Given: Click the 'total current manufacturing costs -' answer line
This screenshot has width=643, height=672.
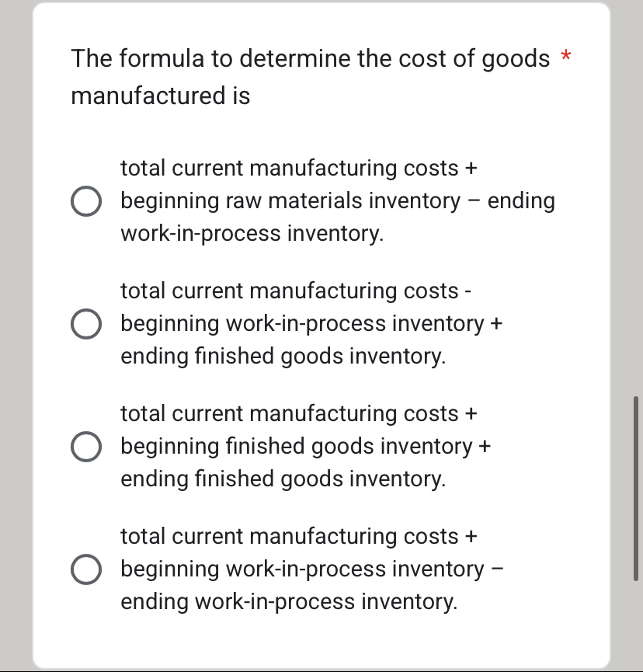Looking at the screenshot, I should coord(297,291).
